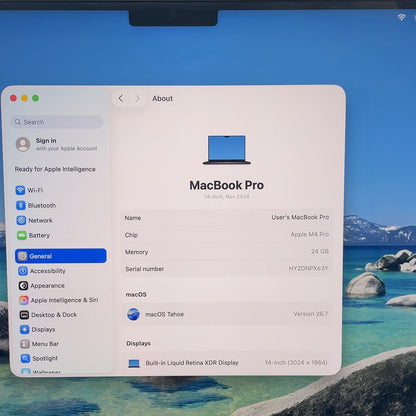
Task: Open the Displays icon in sidebar
Action: pos(24,329)
